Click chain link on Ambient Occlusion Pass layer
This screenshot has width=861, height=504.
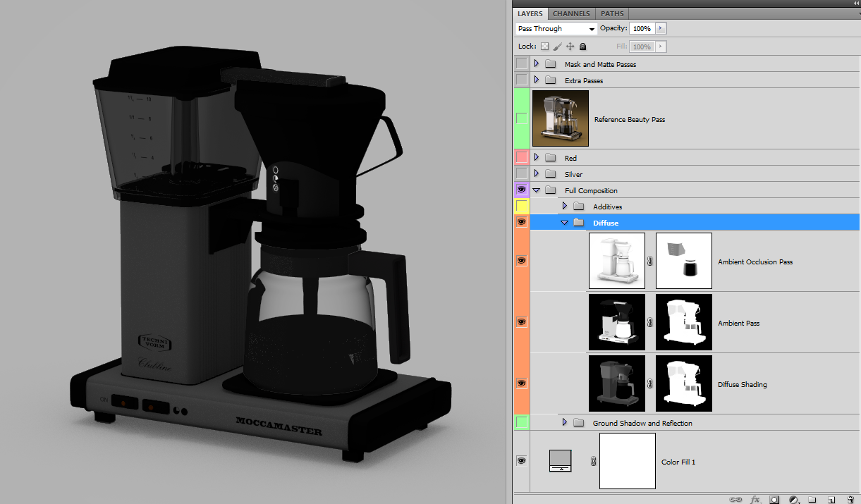coord(650,261)
